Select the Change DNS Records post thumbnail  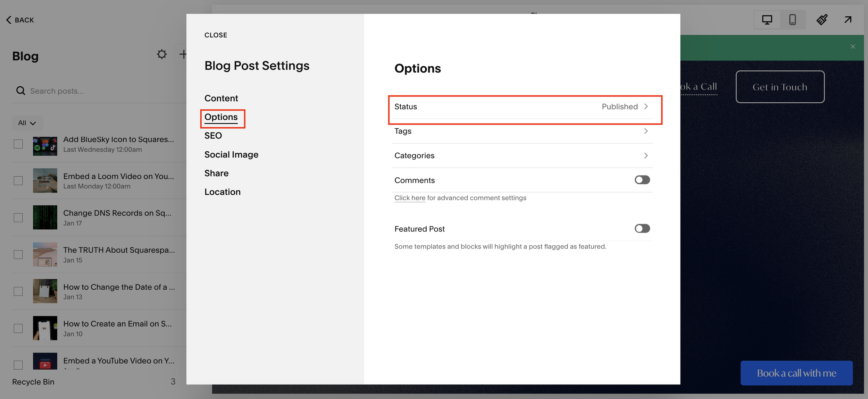coord(45,217)
